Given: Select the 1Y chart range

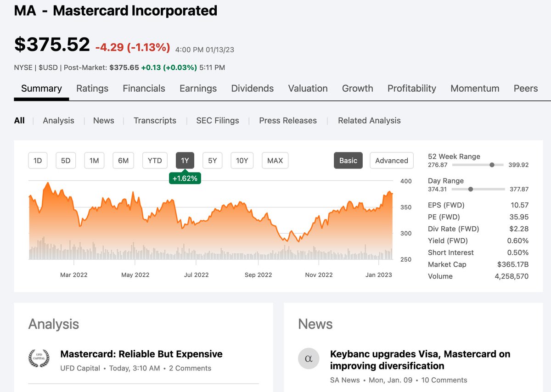Looking at the screenshot, I should tap(185, 161).
